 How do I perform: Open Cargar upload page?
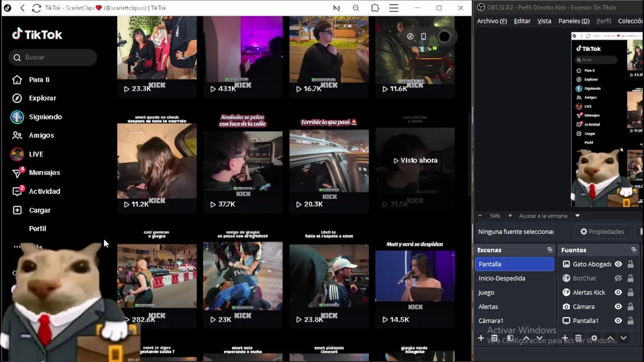click(x=40, y=210)
